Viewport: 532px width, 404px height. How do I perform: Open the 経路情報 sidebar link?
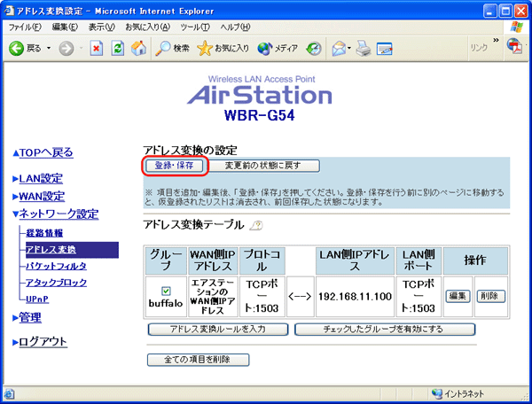44,233
